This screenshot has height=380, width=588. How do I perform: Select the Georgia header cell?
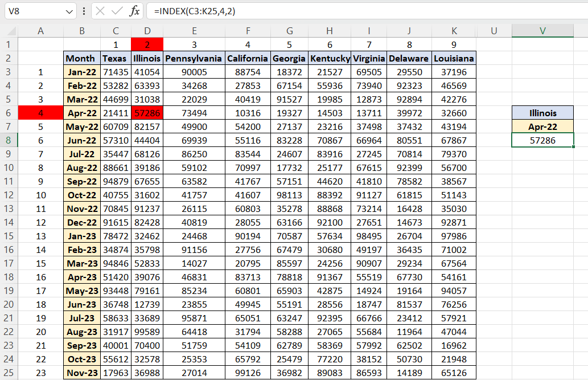pyautogui.click(x=290, y=58)
